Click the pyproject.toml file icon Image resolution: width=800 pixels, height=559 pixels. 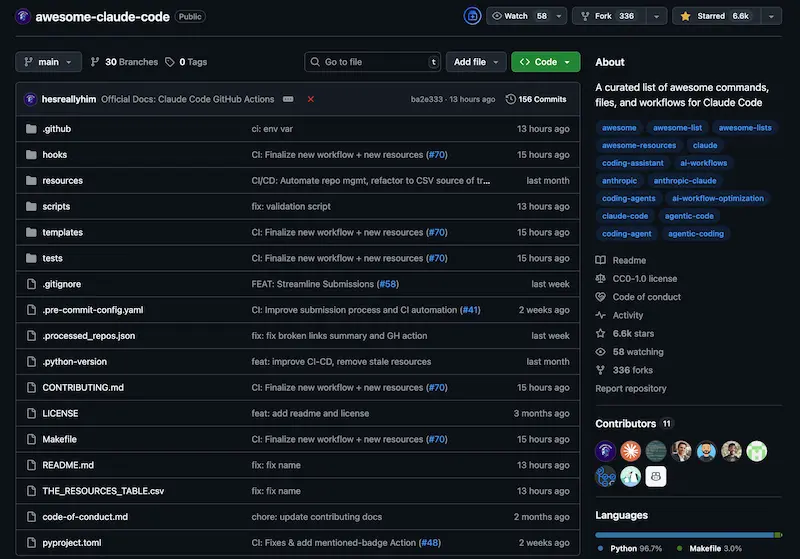coord(31,542)
